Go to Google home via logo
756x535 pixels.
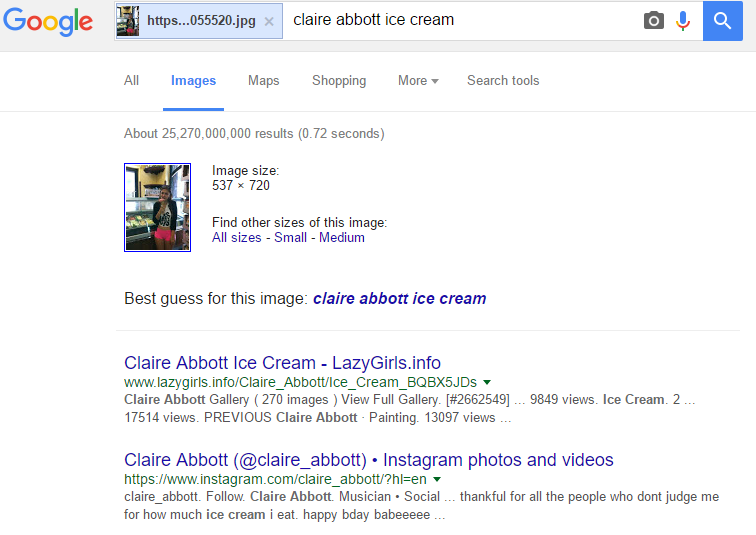pos(48,21)
